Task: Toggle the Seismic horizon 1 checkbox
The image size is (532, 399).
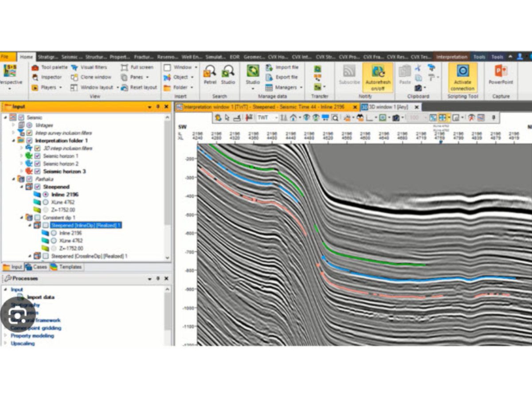Action: coord(38,156)
